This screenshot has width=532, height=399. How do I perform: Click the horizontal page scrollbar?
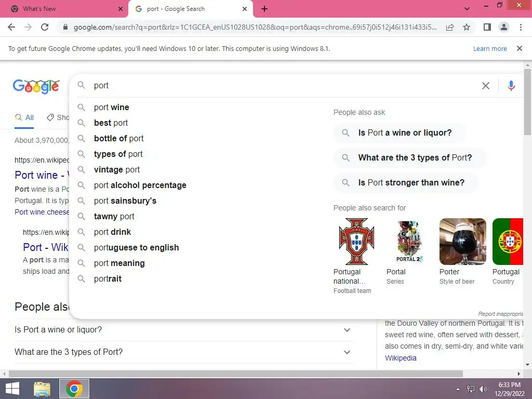[x=236, y=374]
